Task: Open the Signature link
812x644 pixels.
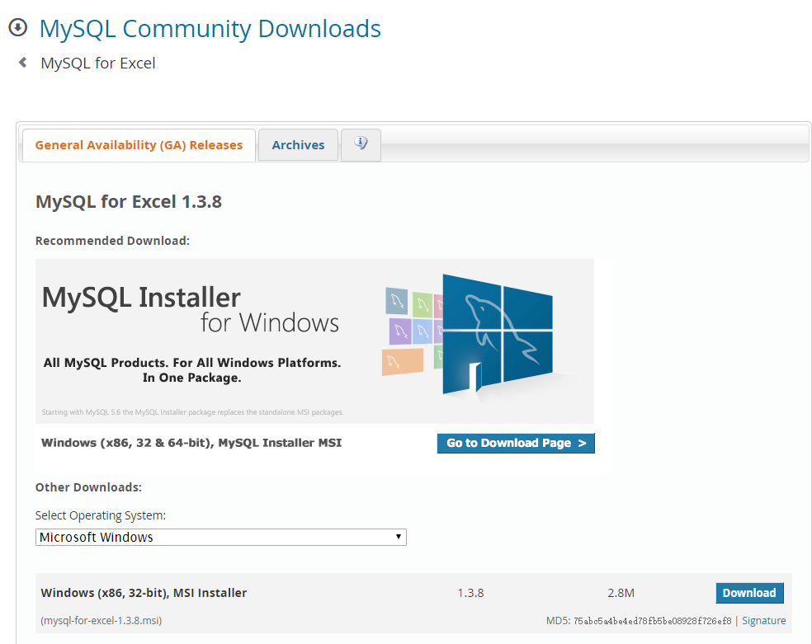Action: coord(764,621)
